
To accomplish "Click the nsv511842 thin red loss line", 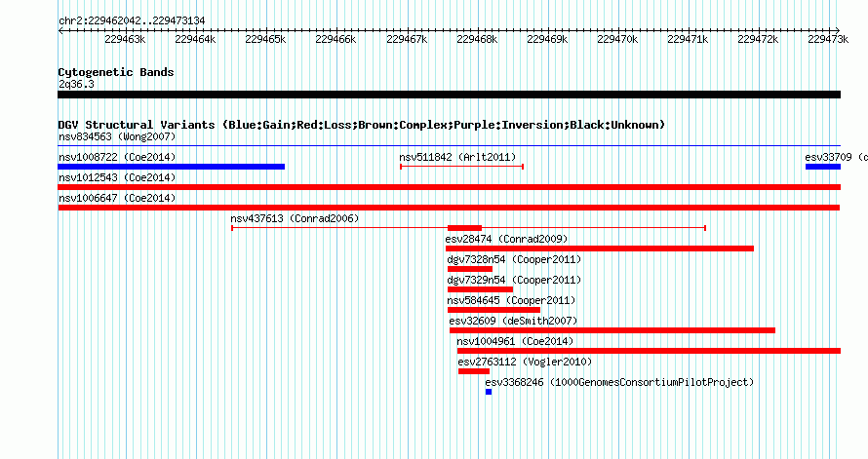I will pyautogui.click(x=461, y=167).
